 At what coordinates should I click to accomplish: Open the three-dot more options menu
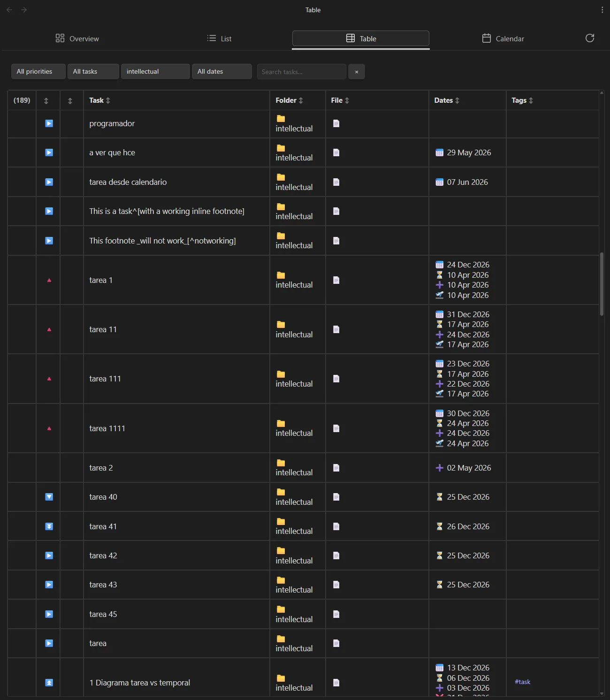click(602, 10)
